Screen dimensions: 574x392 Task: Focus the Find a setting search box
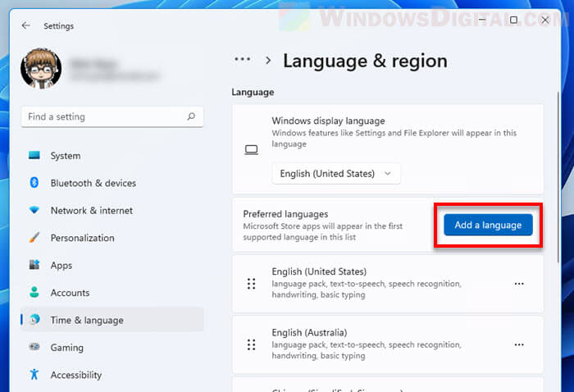(112, 116)
